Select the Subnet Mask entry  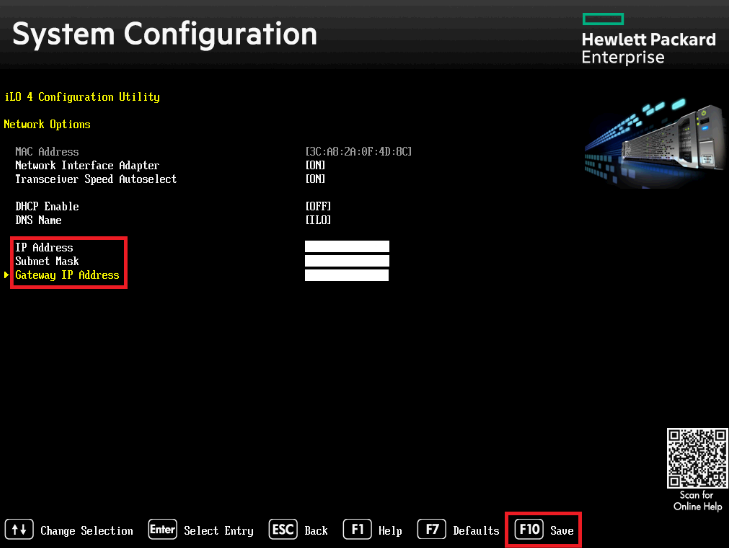pos(47,261)
